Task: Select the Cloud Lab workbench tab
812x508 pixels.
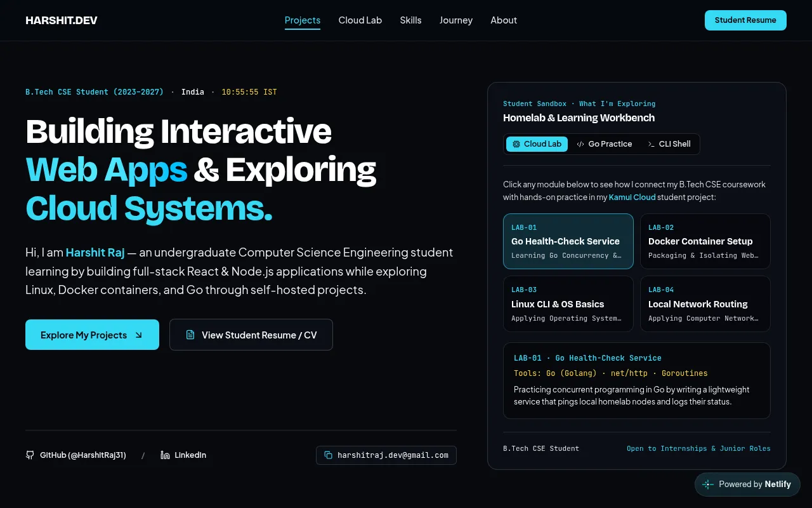Action: point(537,144)
